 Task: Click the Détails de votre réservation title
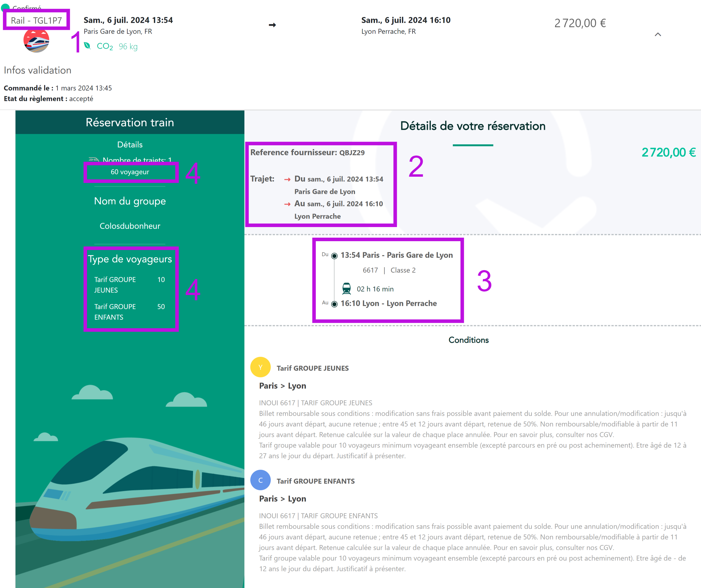(473, 126)
